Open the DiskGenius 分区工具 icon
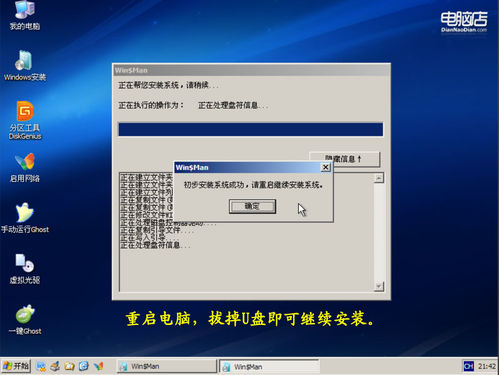 (25, 120)
